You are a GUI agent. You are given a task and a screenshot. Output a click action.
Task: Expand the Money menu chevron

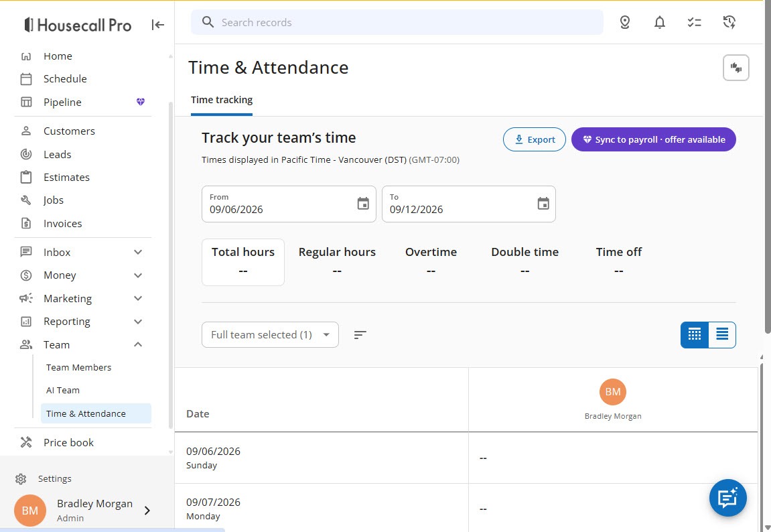click(138, 275)
